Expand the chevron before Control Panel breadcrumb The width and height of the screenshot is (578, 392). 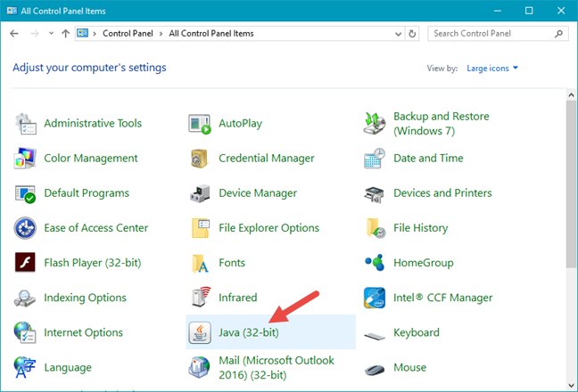(x=95, y=34)
